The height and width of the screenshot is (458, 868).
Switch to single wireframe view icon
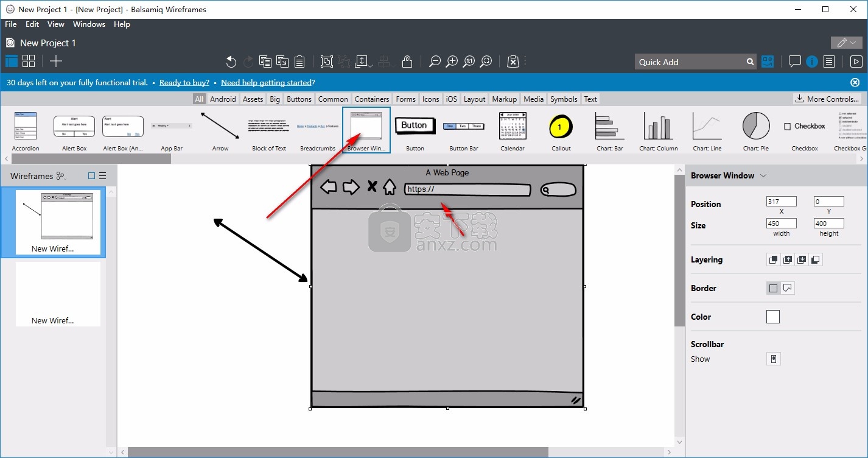click(x=12, y=61)
